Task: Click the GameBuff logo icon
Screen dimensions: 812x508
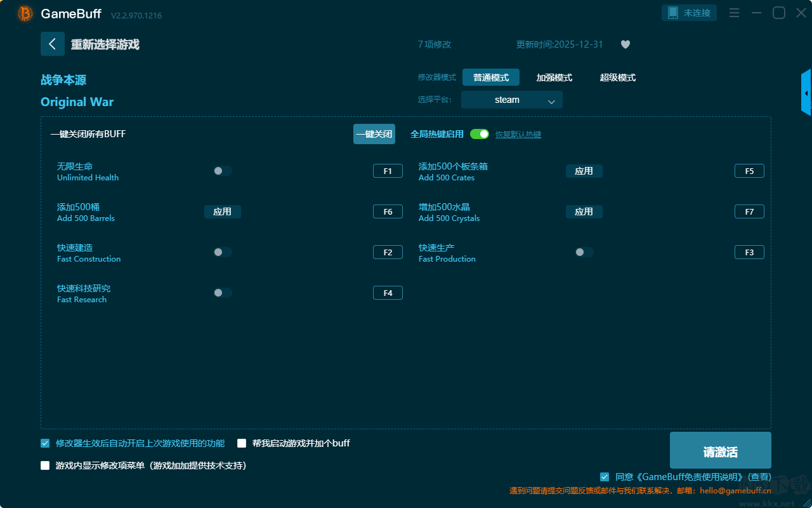Action: tap(25, 13)
